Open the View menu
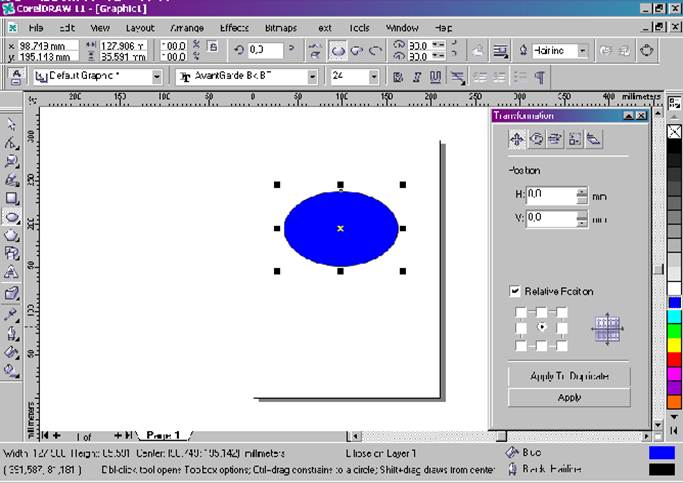 [100, 28]
